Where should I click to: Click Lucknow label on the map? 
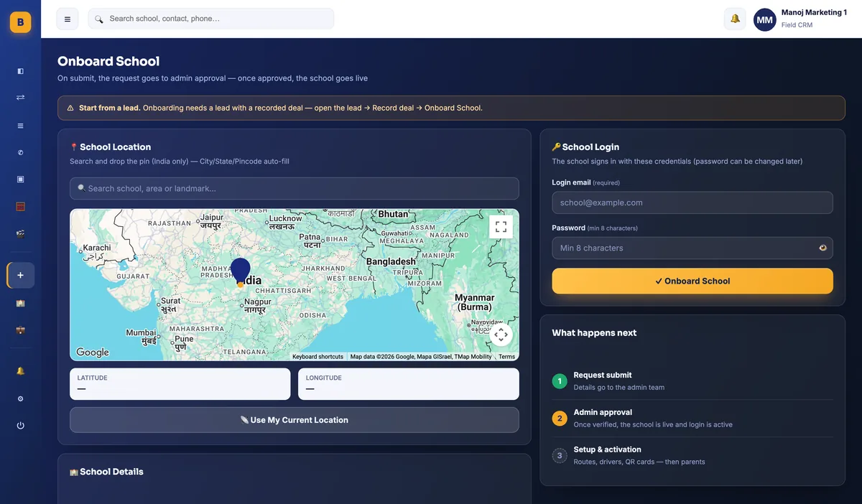(285, 222)
